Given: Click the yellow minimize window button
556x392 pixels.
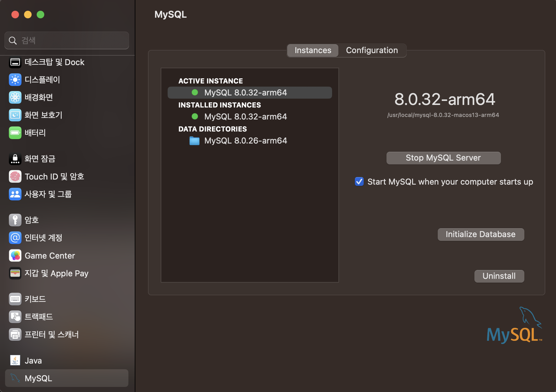Looking at the screenshot, I should click(28, 15).
